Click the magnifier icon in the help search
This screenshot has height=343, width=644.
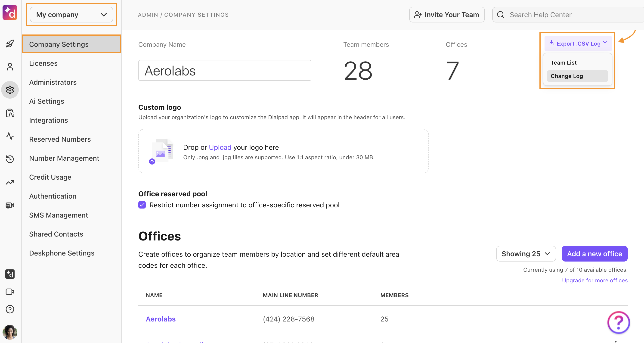point(501,15)
